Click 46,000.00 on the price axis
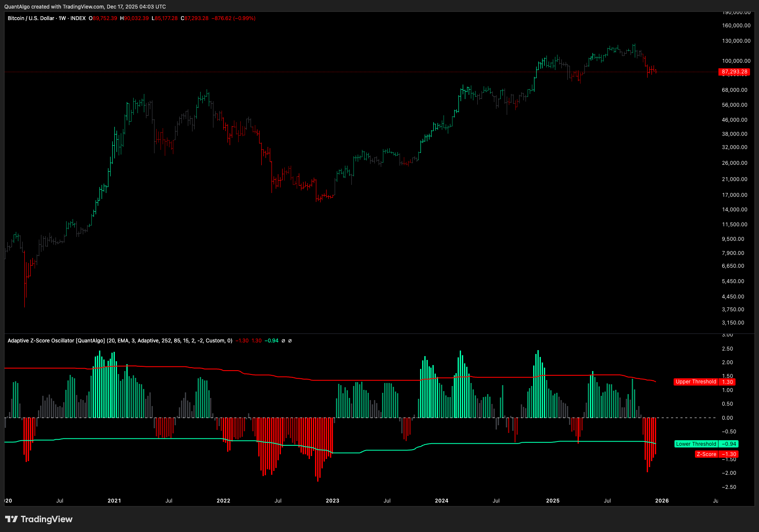 (735, 120)
